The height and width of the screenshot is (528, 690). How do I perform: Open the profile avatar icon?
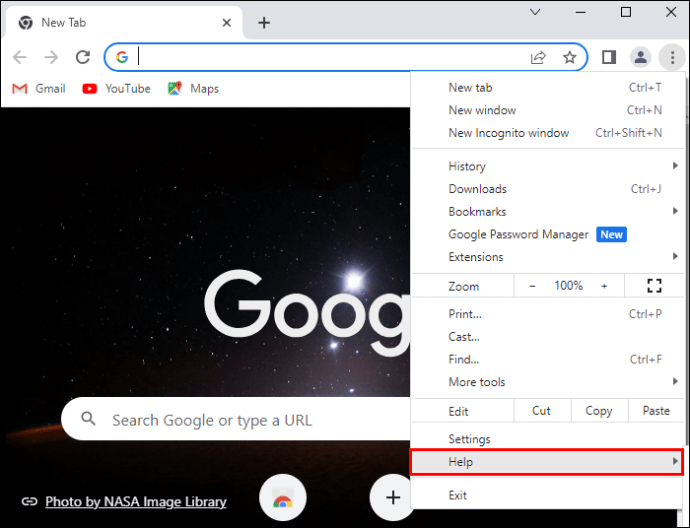point(641,57)
